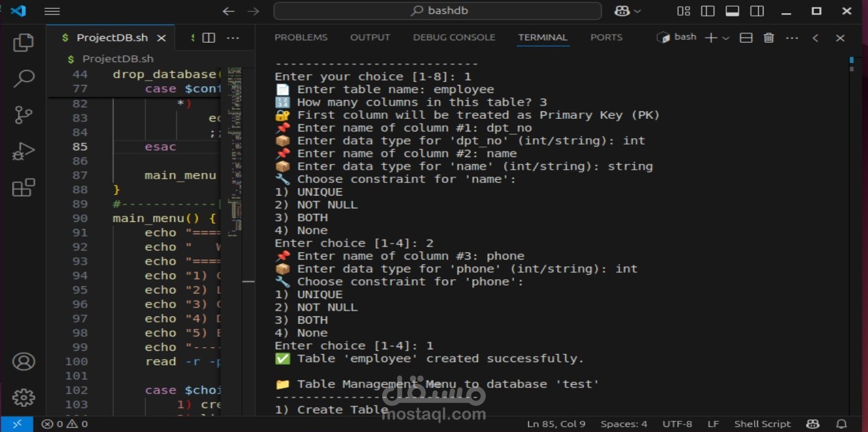Click line number 90 in the gutter
The image size is (868, 432).
[80, 218]
